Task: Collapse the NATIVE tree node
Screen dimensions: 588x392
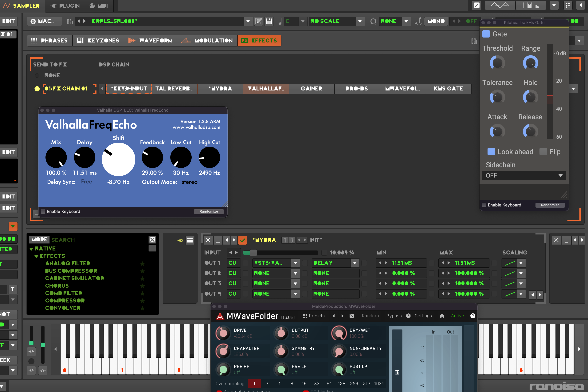Action: (31, 249)
